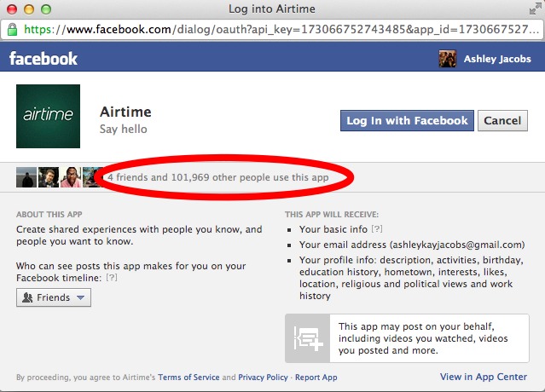The width and height of the screenshot is (545, 392).
Task: Click 'THIS APP WILL RECEIVE:' heading
Action: tap(332, 215)
